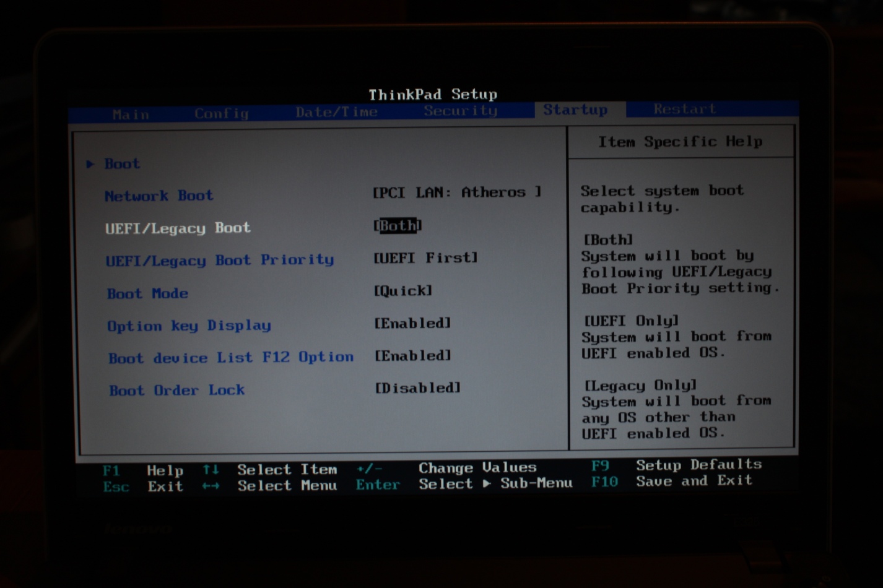
Task: Click the +/- Change Values hint
Action: click(446, 468)
